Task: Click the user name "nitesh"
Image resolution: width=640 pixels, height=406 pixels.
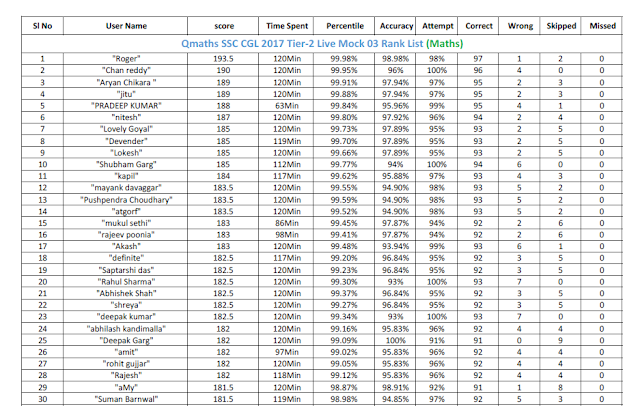Action: 126,118
